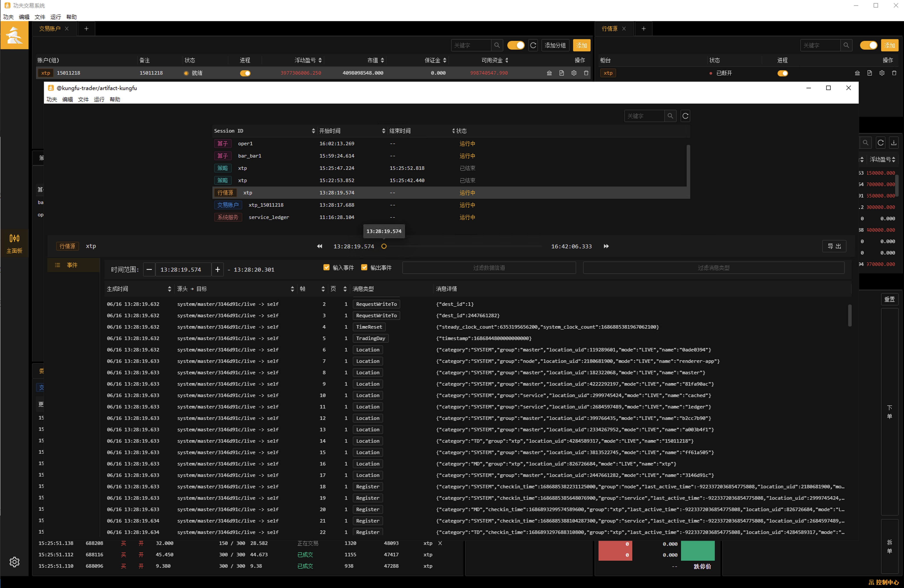904x588 pixels.
Task: Click search icon in market source keyword box
Action: coord(846,45)
